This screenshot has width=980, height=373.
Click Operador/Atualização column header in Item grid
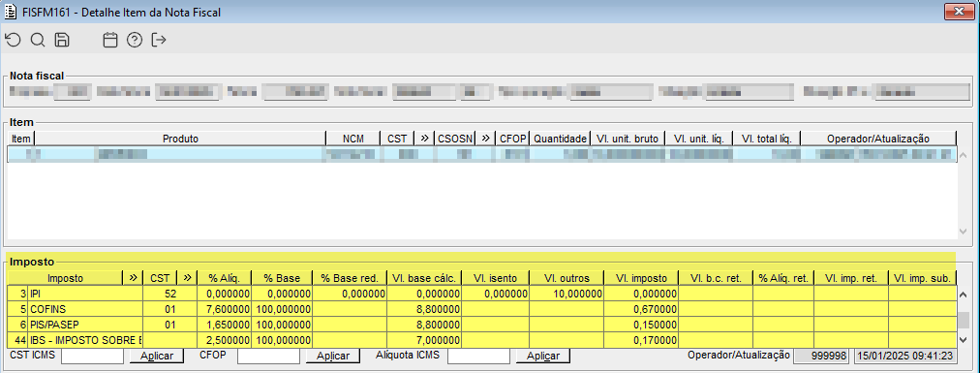coord(878,139)
